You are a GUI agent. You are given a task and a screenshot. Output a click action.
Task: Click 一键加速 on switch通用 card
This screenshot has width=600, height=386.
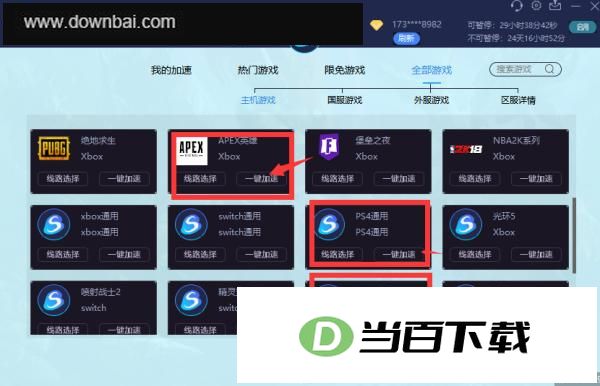(261, 254)
